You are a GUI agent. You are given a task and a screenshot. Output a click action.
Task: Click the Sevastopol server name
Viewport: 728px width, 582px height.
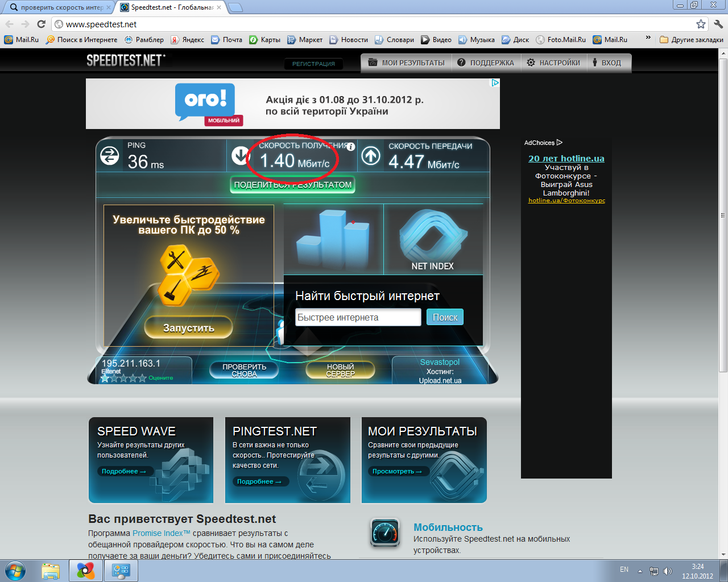tap(440, 362)
